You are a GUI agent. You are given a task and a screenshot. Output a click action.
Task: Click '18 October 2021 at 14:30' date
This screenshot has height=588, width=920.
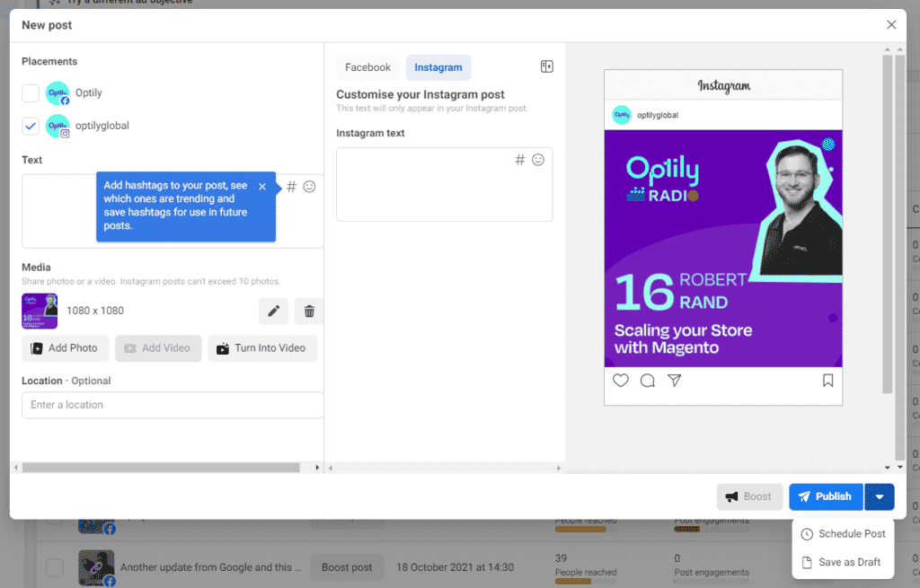455,567
